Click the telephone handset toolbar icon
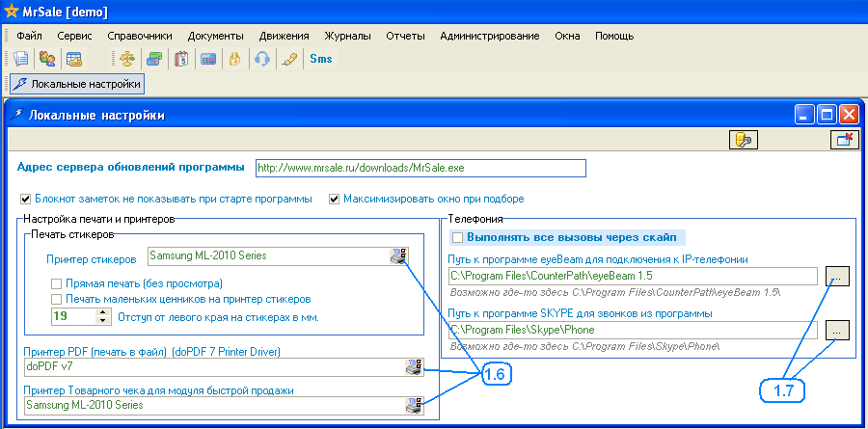The width and height of the screenshot is (868, 429). pos(289,59)
